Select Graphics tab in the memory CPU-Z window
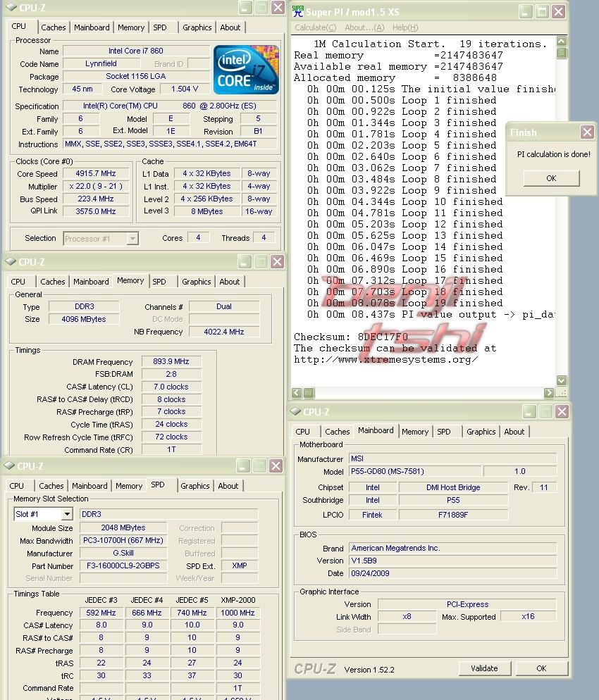This screenshot has width=599, height=700. [196, 282]
